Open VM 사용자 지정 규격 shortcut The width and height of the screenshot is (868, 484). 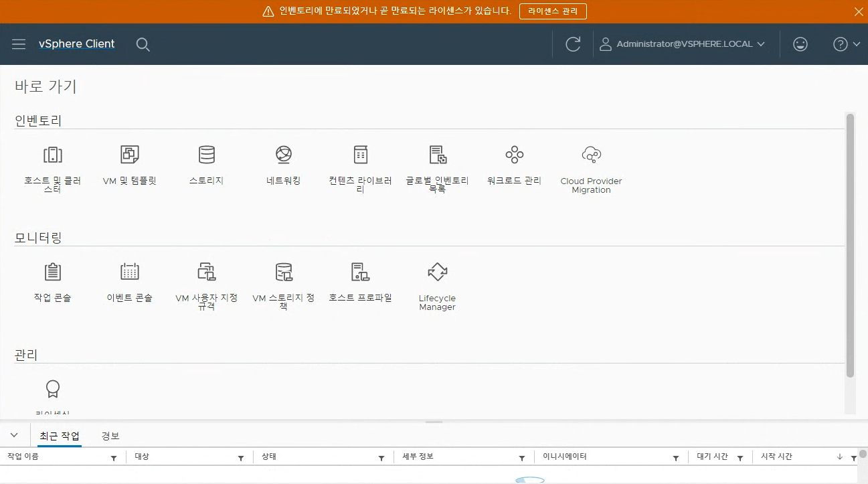pos(207,286)
